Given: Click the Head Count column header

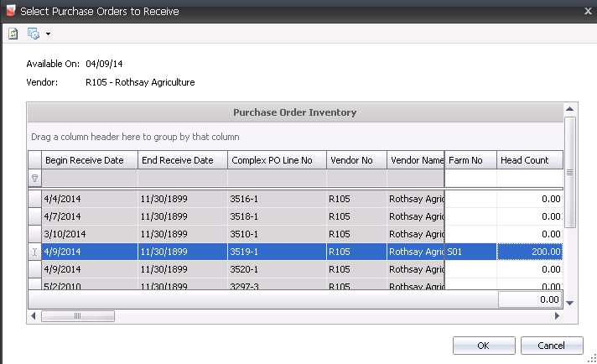Looking at the screenshot, I should click(x=528, y=159).
